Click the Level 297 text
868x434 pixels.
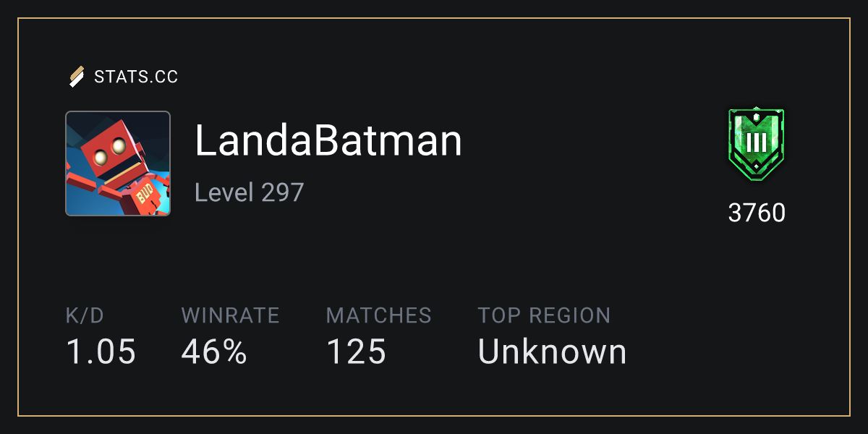(x=250, y=192)
